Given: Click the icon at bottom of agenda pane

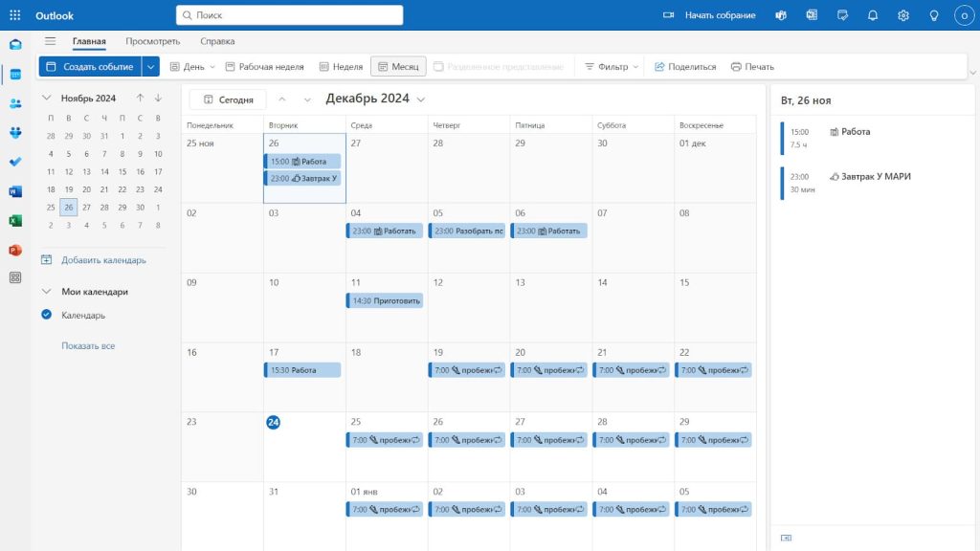Looking at the screenshot, I should (x=787, y=538).
